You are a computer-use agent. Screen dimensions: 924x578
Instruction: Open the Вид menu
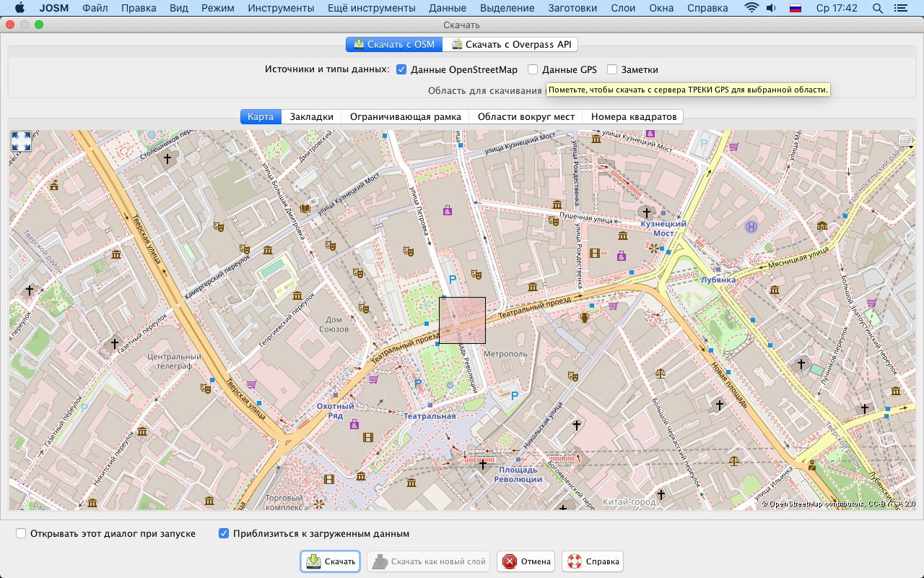tap(178, 9)
